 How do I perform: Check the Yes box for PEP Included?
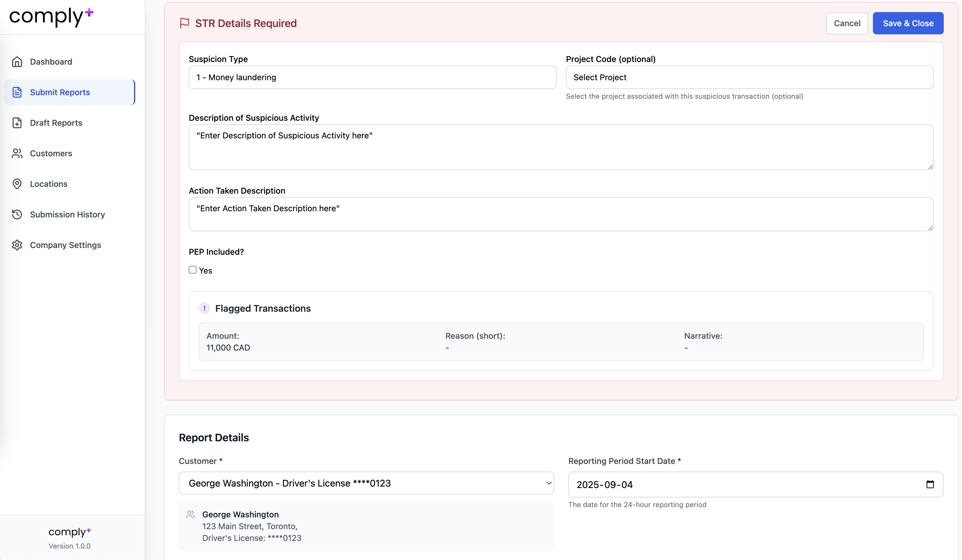point(192,270)
